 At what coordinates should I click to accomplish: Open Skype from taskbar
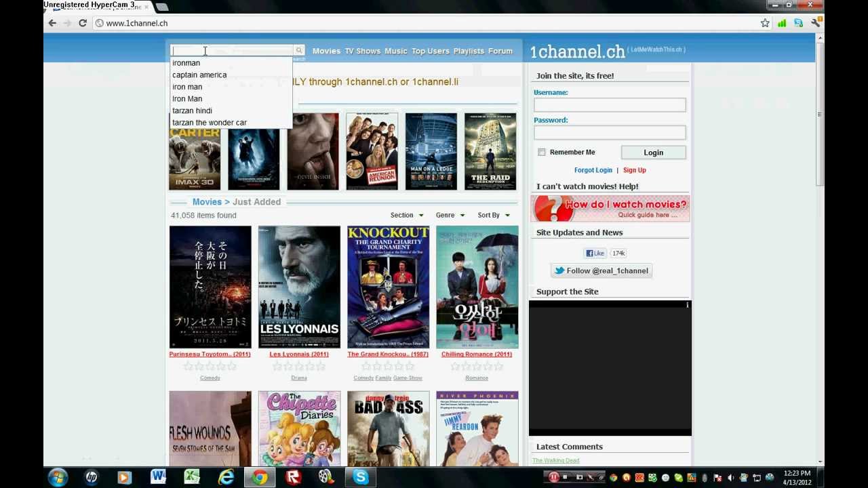pyautogui.click(x=360, y=477)
